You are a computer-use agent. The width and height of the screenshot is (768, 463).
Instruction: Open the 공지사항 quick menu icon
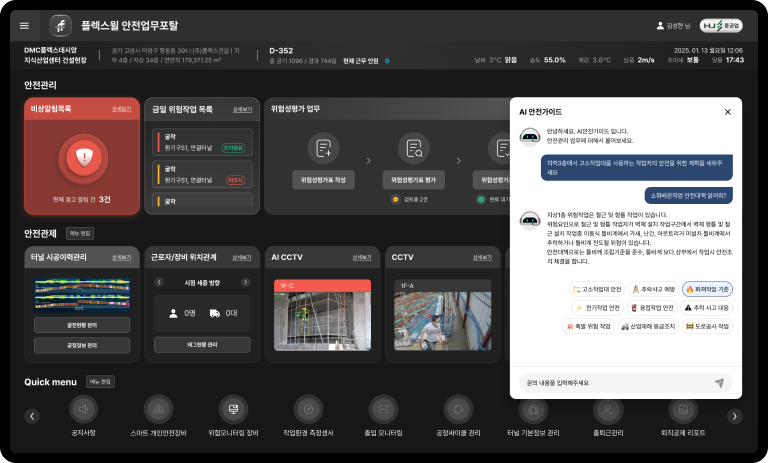[x=84, y=409]
